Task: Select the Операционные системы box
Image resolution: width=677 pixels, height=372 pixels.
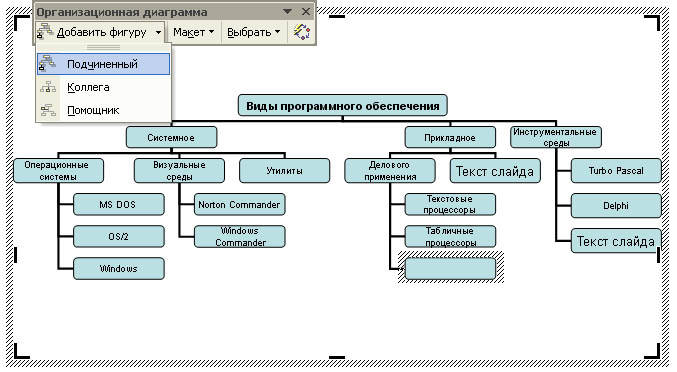Action: (x=58, y=170)
